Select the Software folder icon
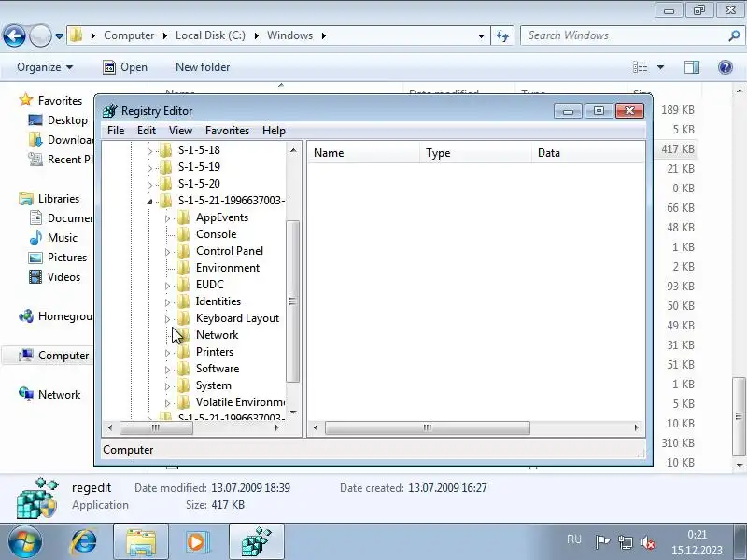Screen dimensions: 747x560 [183, 369]
